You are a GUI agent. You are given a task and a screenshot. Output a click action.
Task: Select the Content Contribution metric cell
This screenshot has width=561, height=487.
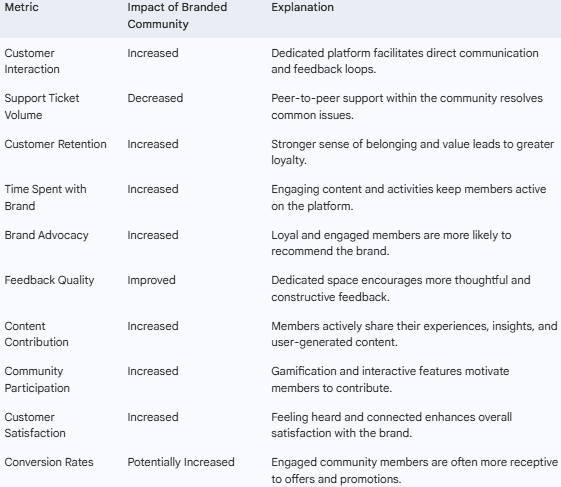[x=36, y=334]
